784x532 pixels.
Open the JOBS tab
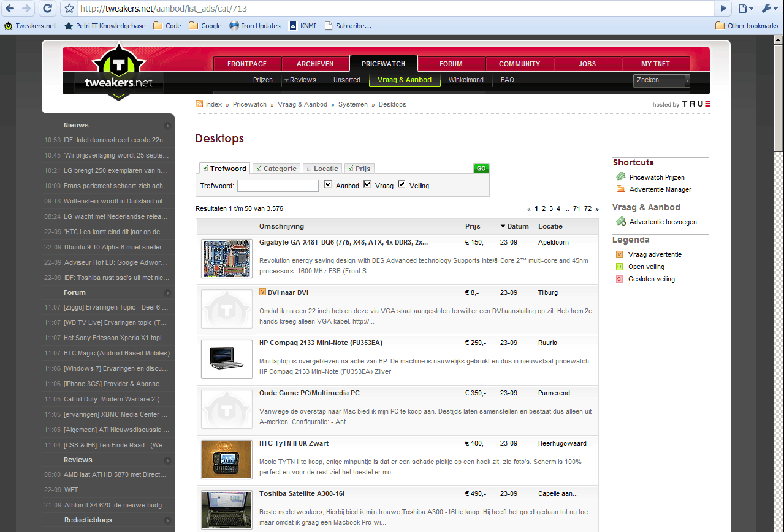(587, 64)
